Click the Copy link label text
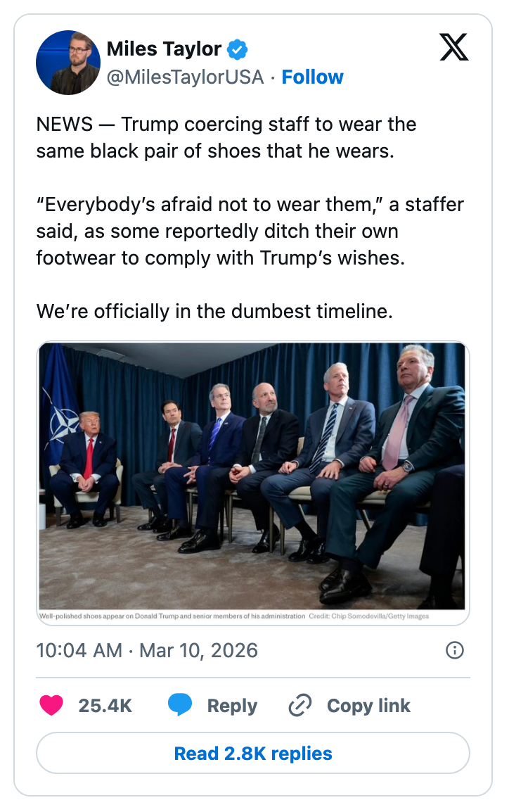509x812 pixels. click(x=368, y=705)
